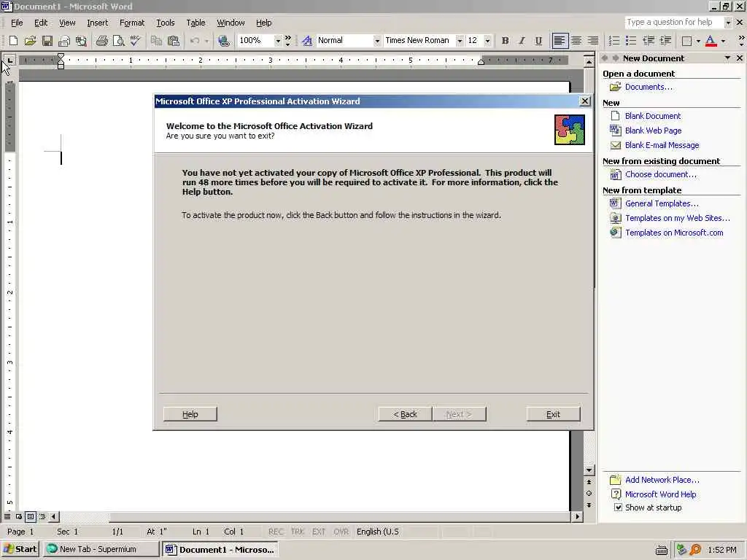Click the Type a question for help box

point(673,23)
